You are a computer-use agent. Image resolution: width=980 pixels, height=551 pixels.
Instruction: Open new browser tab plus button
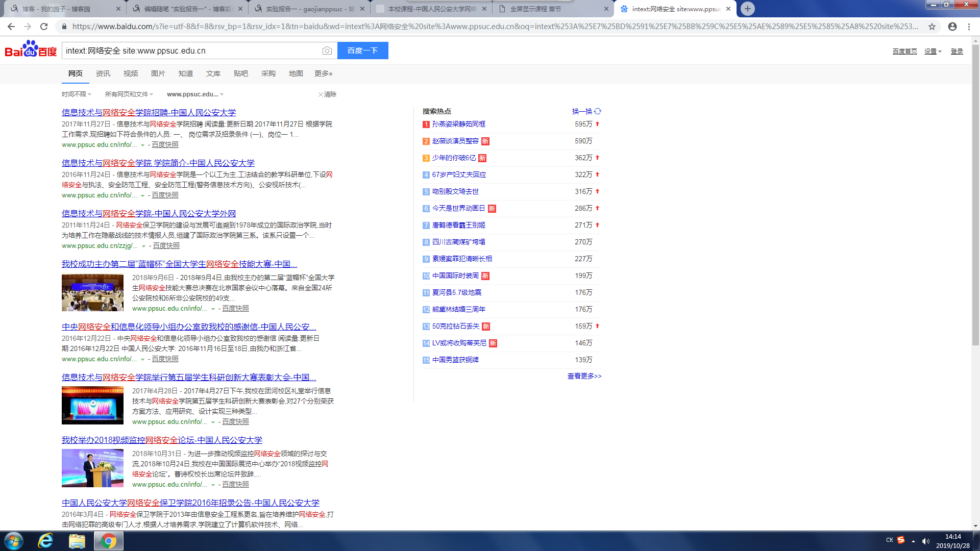(748, 9)
